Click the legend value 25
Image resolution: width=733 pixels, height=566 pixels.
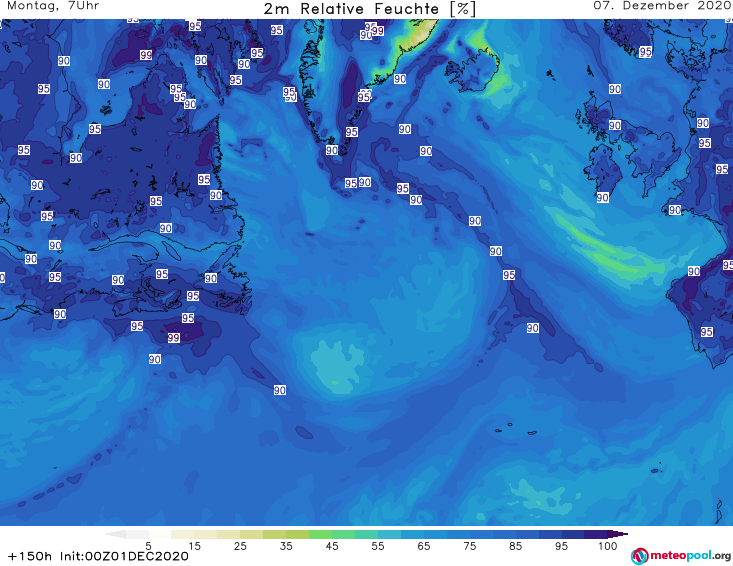click(240, 546)
